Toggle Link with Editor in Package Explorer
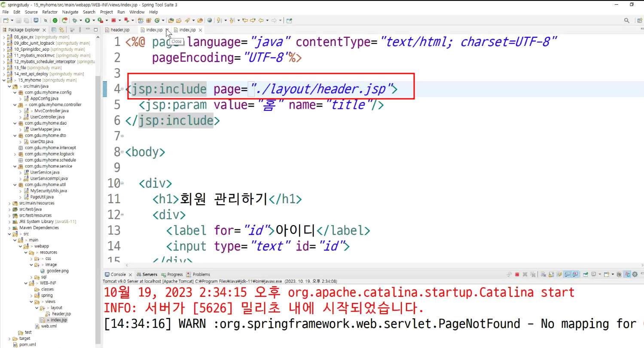This screenshot has height=348, width=644. pos(61,30)
